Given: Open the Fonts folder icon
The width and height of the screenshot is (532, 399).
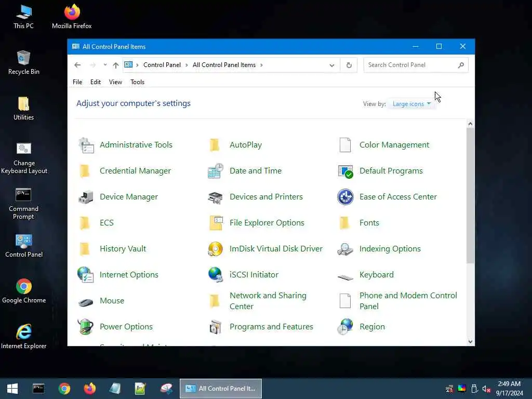Looking at the screenshot, I should tap(345, 223).
